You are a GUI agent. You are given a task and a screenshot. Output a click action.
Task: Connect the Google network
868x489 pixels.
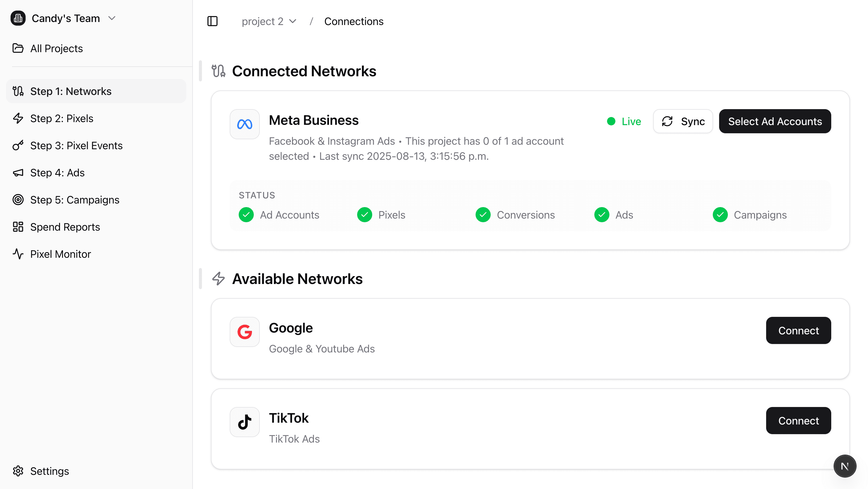click(798, 330)
